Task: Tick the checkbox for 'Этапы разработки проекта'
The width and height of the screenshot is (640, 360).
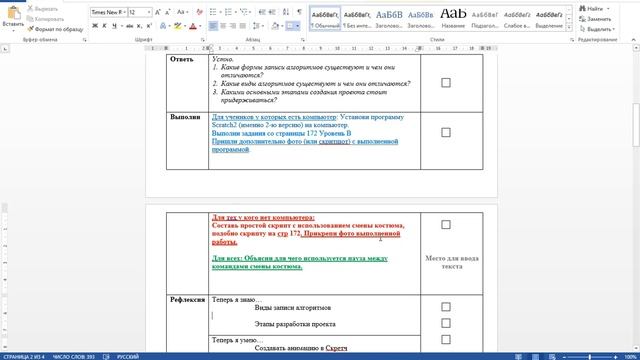Action: tap(446, 323)
